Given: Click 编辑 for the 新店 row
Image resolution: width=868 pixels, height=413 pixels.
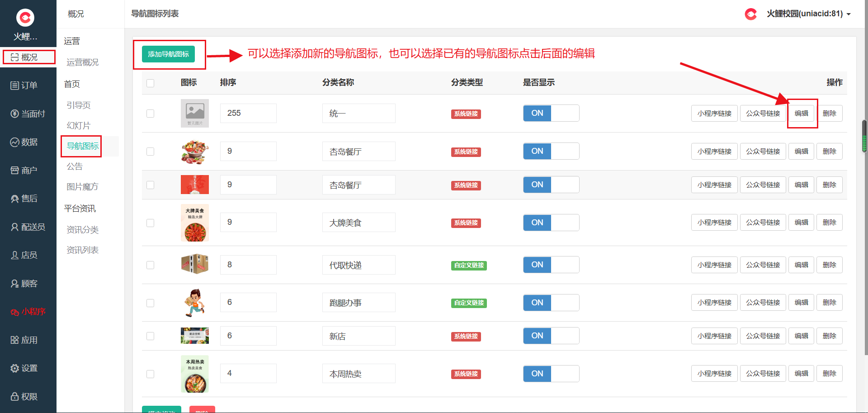Looking at the screenshot, I should click(x=802, y=336).
